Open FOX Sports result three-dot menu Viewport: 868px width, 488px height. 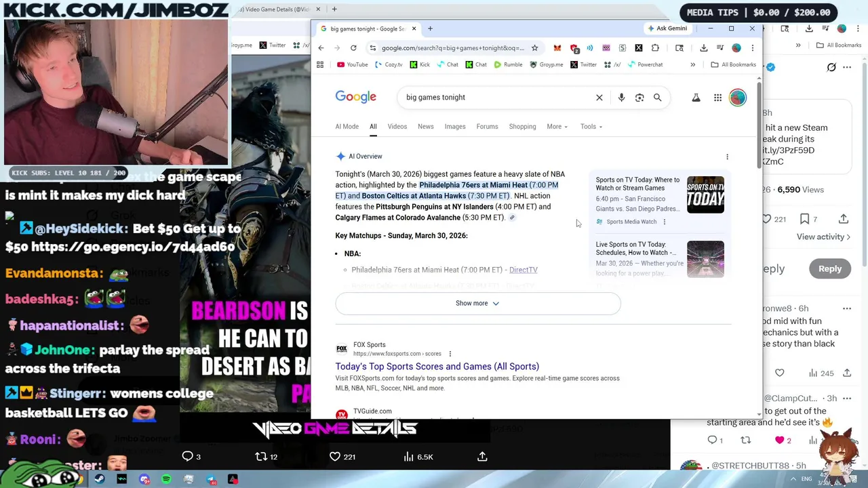450,354
